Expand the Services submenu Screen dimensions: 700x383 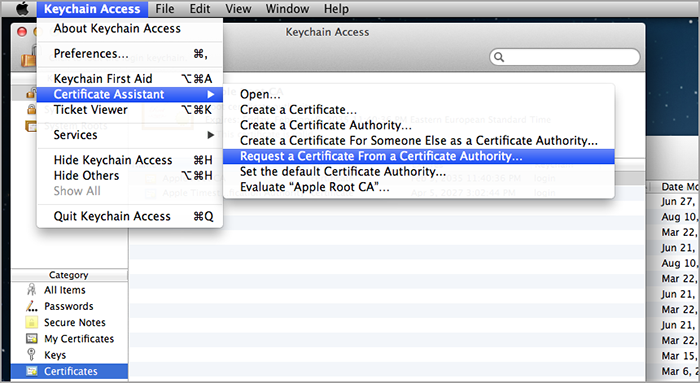[130, 135]
